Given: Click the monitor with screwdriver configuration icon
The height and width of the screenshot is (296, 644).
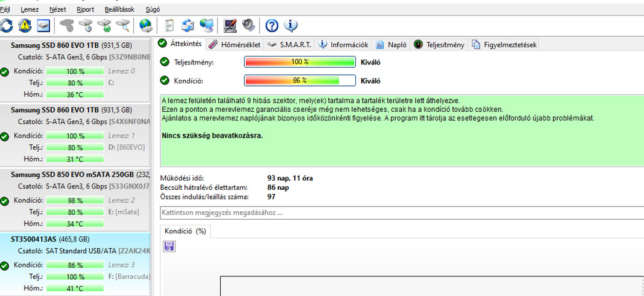Looking at the screenshot, I should coord(230,26).
